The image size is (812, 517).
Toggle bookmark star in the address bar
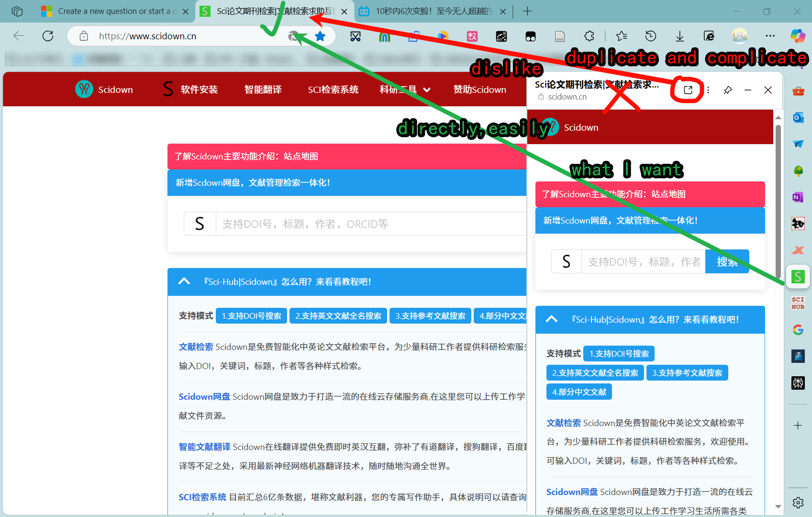pos(321,36)
